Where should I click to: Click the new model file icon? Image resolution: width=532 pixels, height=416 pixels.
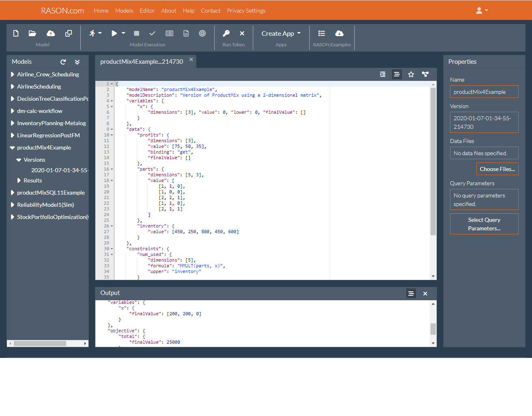[16, 33]
